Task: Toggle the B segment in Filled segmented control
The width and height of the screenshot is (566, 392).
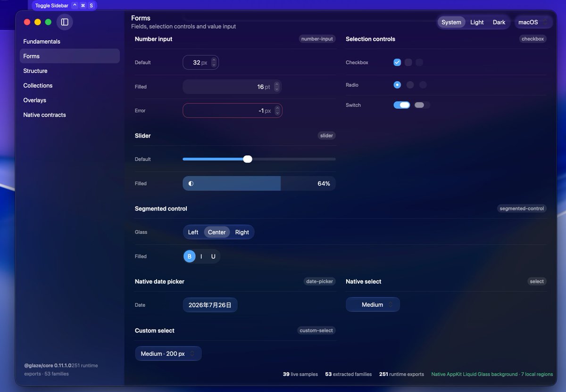Action: click(189, 256)
